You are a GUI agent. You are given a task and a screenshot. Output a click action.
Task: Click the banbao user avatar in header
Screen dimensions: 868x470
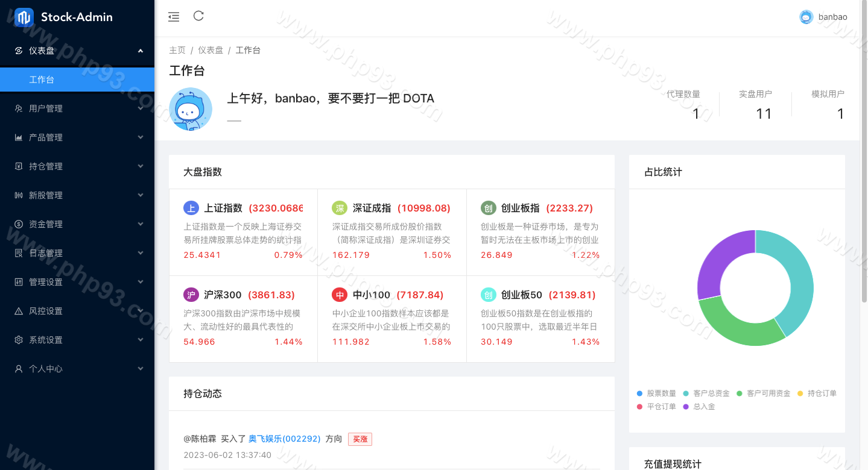click(806, 17)
